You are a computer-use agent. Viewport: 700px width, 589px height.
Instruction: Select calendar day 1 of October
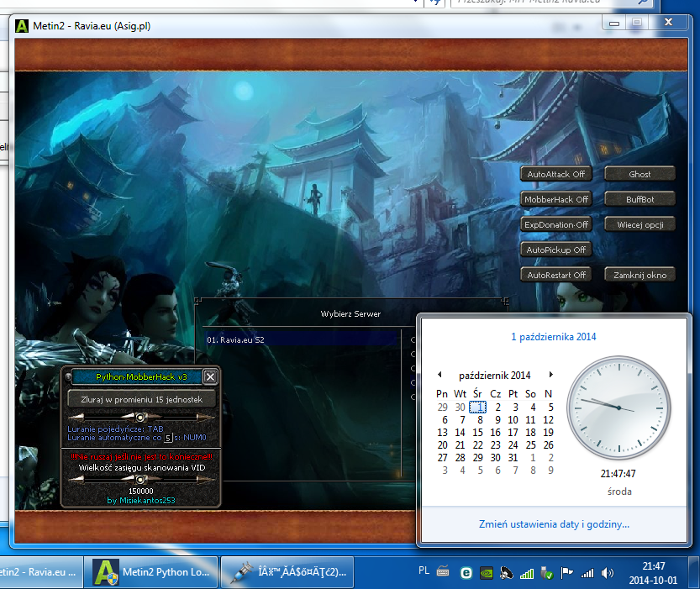tap(478, 407)
